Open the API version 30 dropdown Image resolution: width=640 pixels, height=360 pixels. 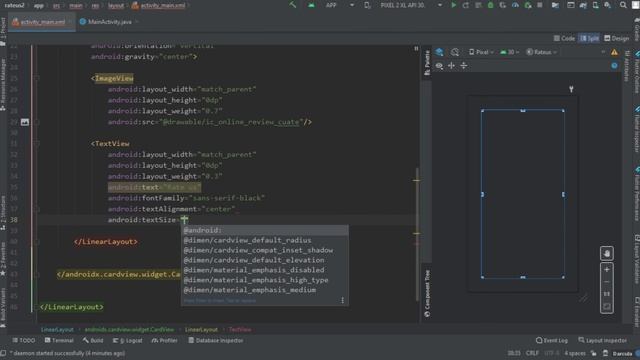pyautogui.click(x=509, y=52)
